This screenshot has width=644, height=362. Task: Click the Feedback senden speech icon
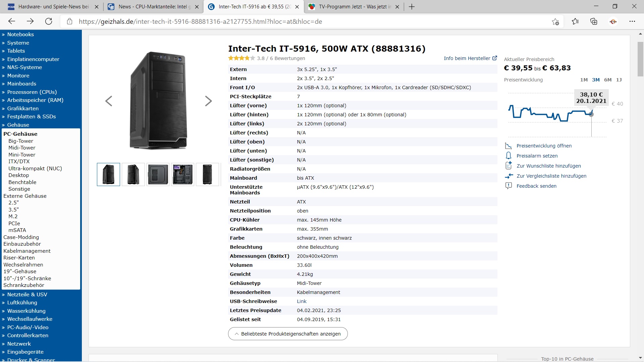tap(508, 186)
